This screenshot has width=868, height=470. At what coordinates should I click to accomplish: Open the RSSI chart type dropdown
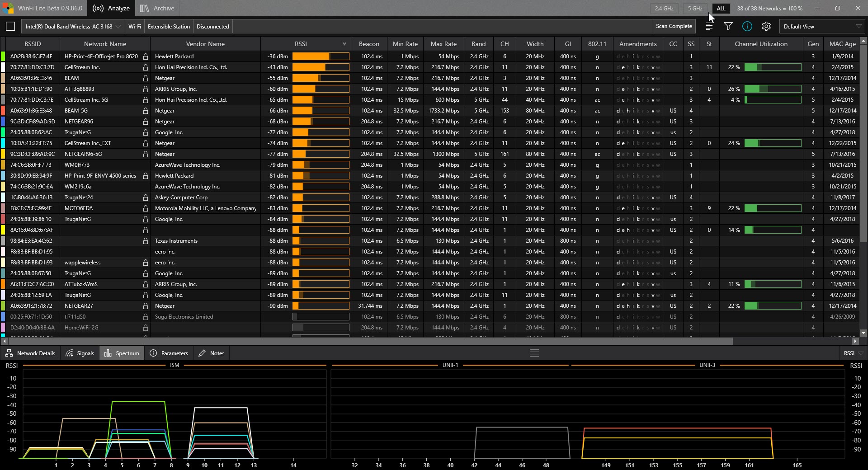click(x=853, y=353)
